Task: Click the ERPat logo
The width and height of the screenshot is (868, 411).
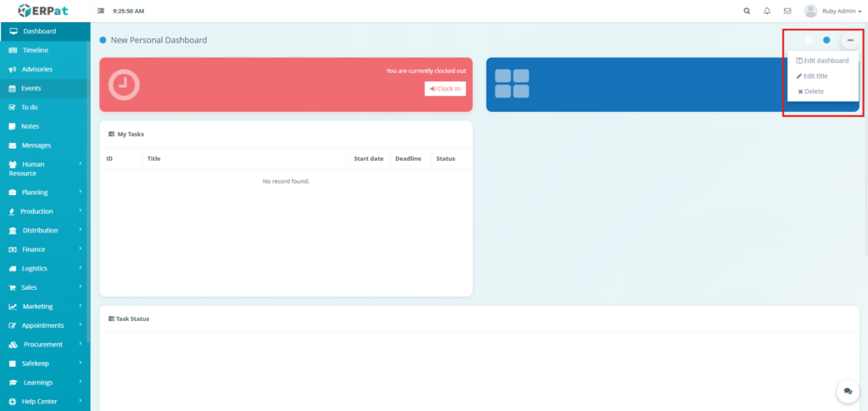Action: point(42,10)
